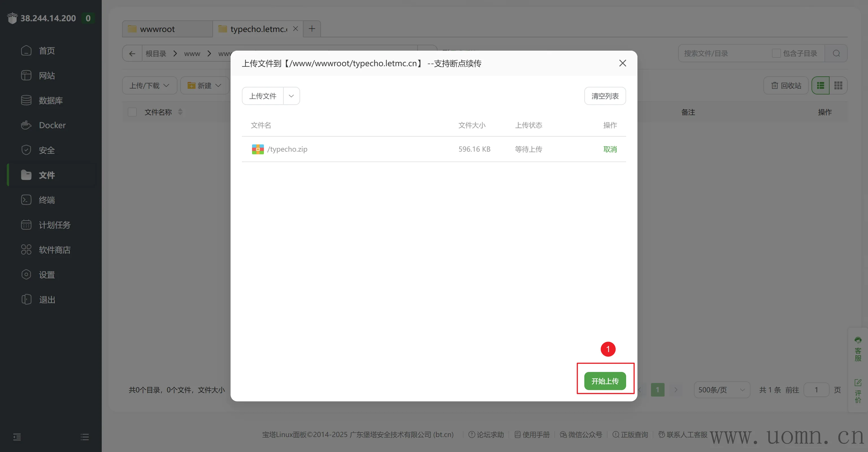868x452 pixels.
Task: Click the Clear List (清空列表) button
Action: pyautogui.click(x=605, y=96)
